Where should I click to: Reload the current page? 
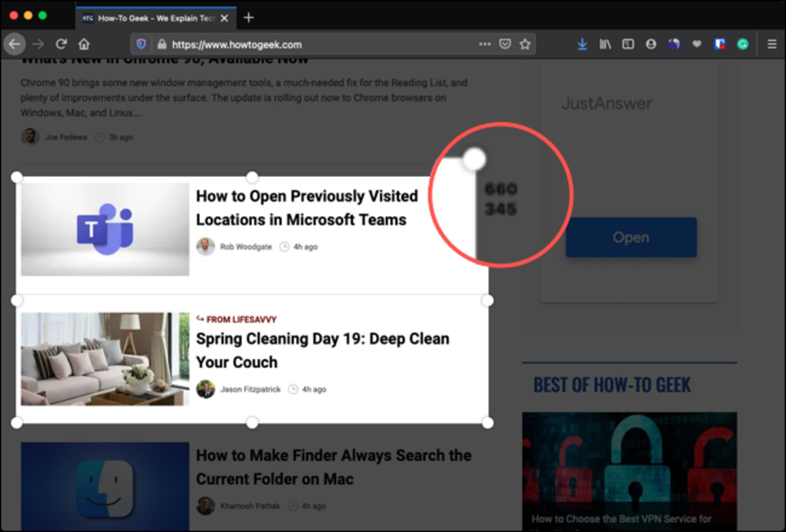(61, 44)
